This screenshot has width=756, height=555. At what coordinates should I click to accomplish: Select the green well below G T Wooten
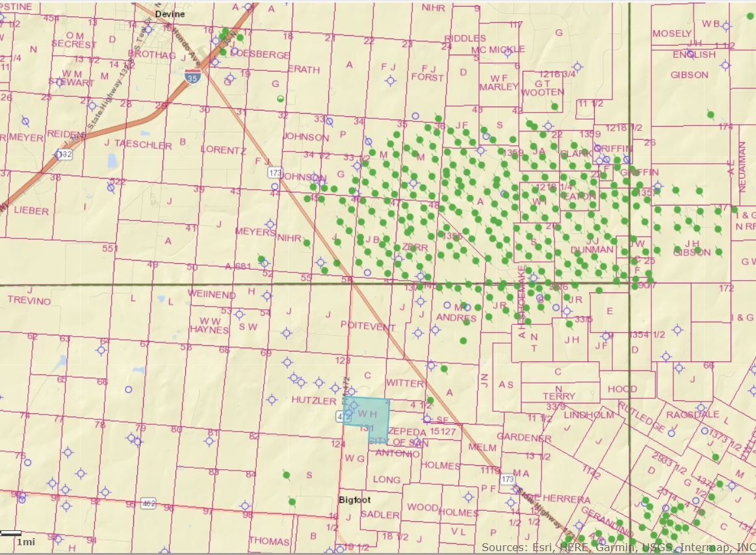[x=554, y=107]
